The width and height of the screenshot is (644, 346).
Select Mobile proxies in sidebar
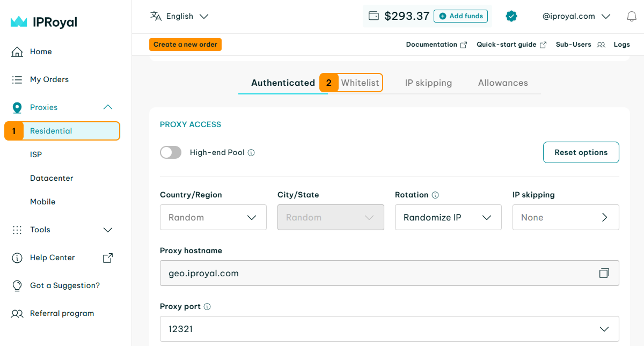(x=43, y=202)
